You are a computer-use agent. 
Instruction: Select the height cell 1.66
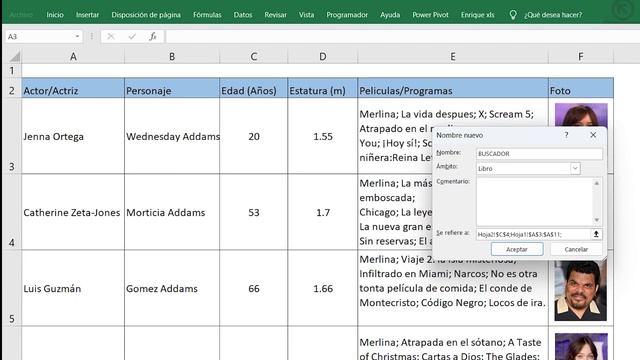coord(322,288)
